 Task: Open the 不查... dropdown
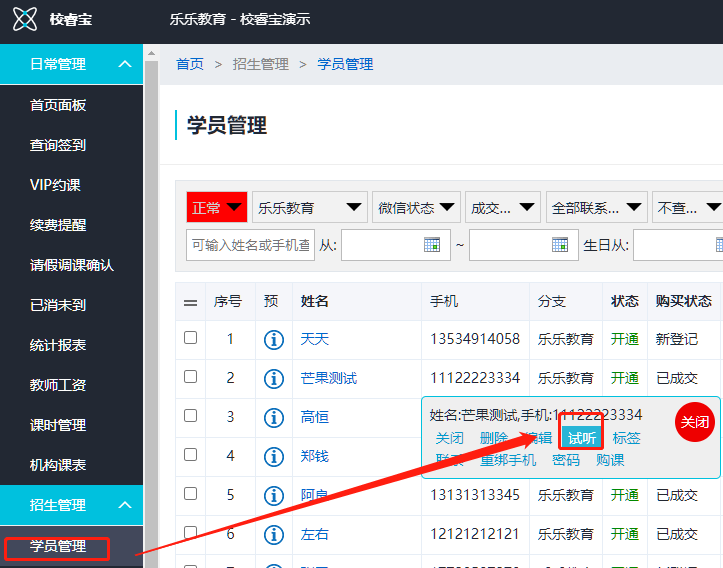click(688, 207)
